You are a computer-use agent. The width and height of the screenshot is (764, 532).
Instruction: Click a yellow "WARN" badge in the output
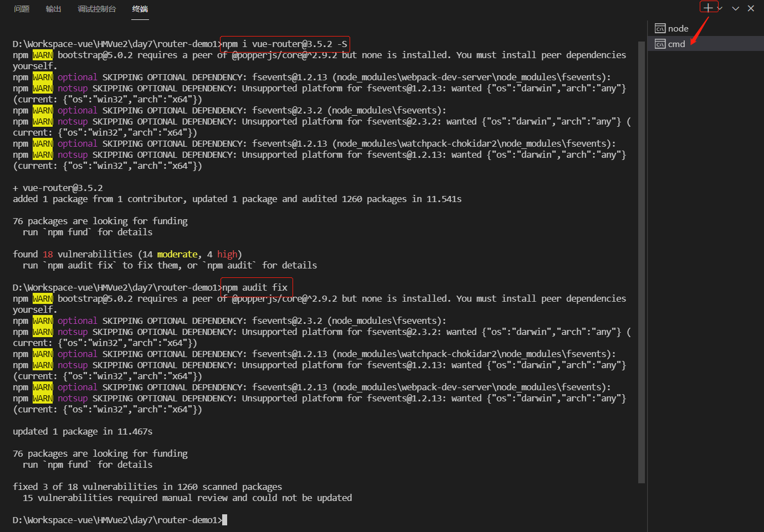tap(43, 55)
